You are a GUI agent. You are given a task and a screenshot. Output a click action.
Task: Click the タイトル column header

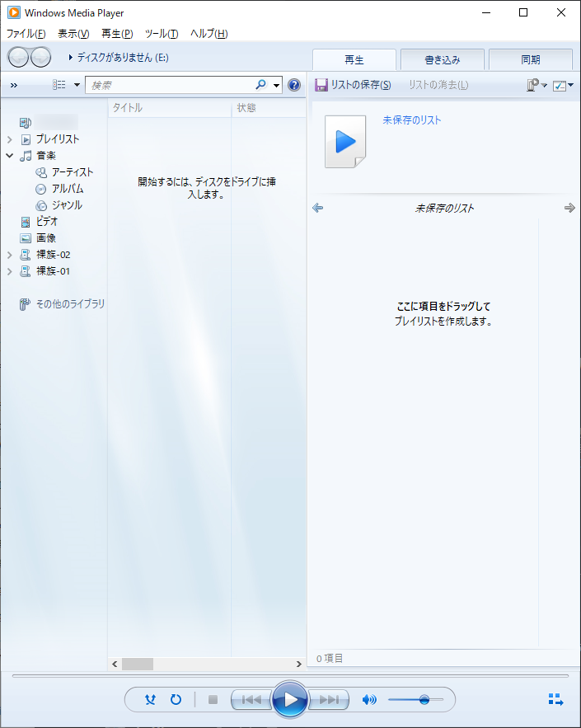pyautogui.click(x=170, y=108)
